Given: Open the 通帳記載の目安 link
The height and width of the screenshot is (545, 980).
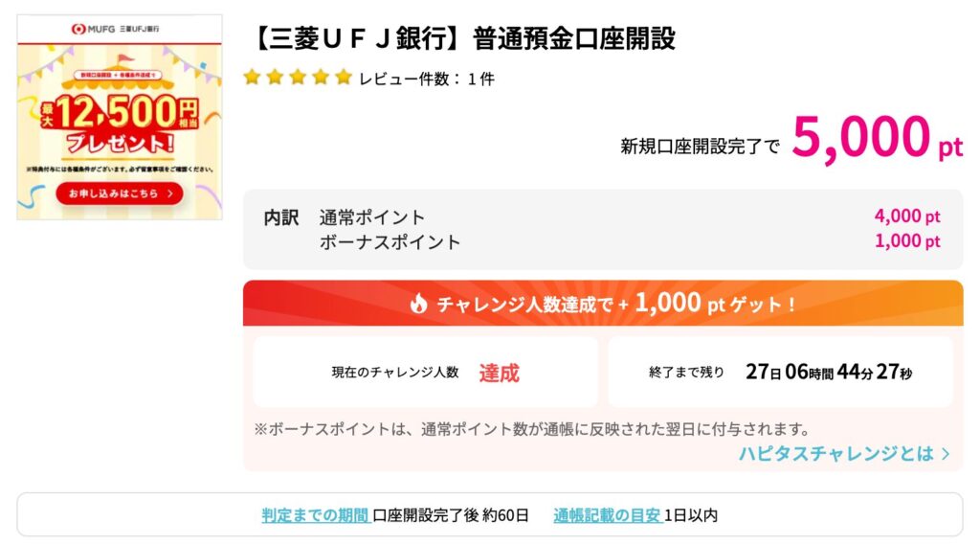Looking at the screenshot, I should 608,515.
